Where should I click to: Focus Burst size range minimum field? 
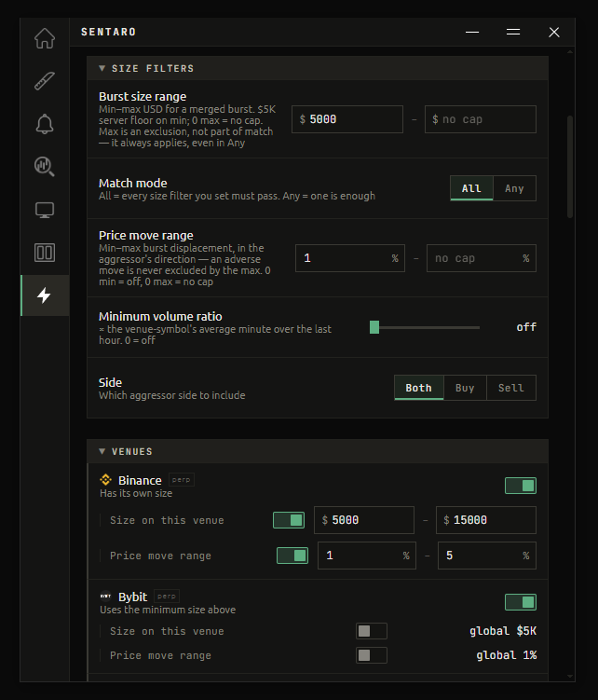click(x=347, y=119)
